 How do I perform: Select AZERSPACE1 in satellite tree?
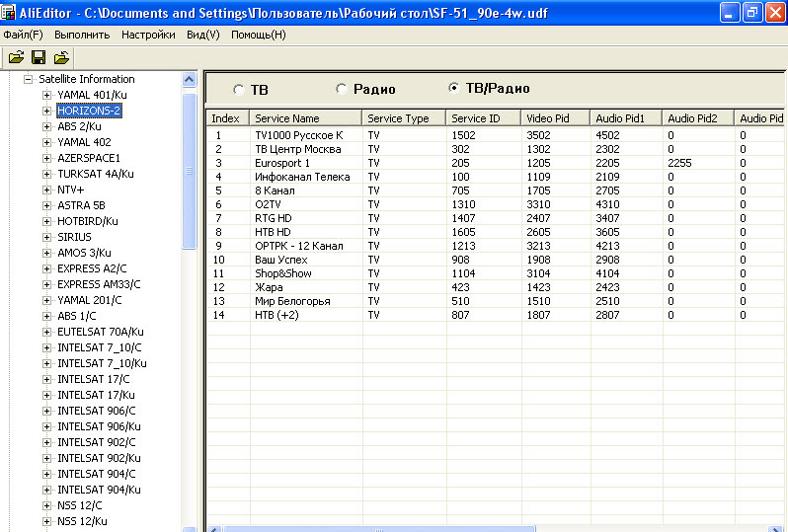click(89, 158)
